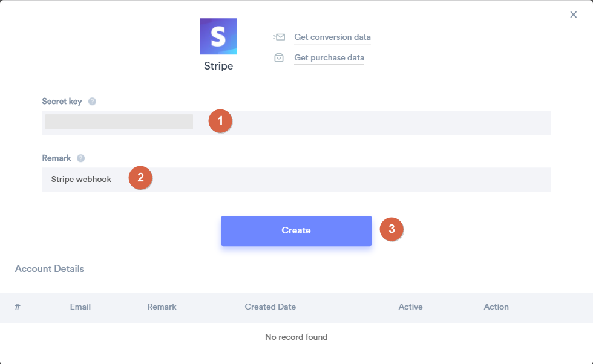Open the Remark help tooltip icon
The image size is (593, 364).
click(x=81, y=158)
